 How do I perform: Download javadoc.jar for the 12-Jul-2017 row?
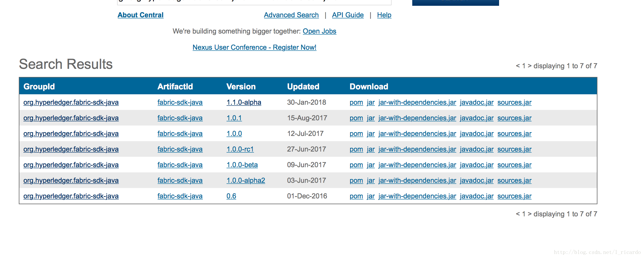click(476, 134)
